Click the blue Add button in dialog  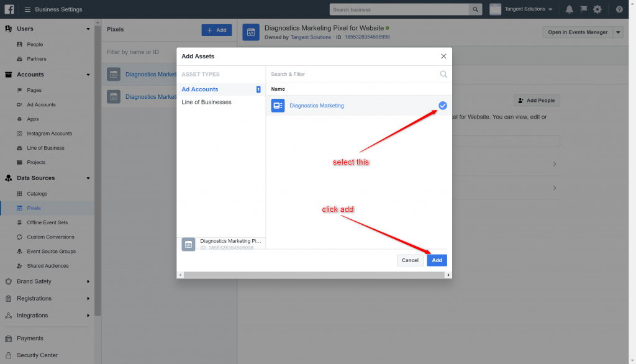[x=437, y=260]
